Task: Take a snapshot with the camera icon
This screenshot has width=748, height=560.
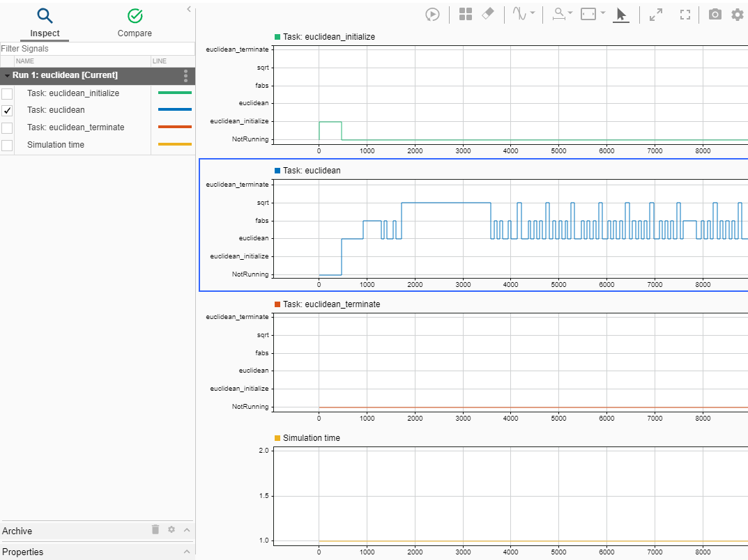Action: click(715, 15)
